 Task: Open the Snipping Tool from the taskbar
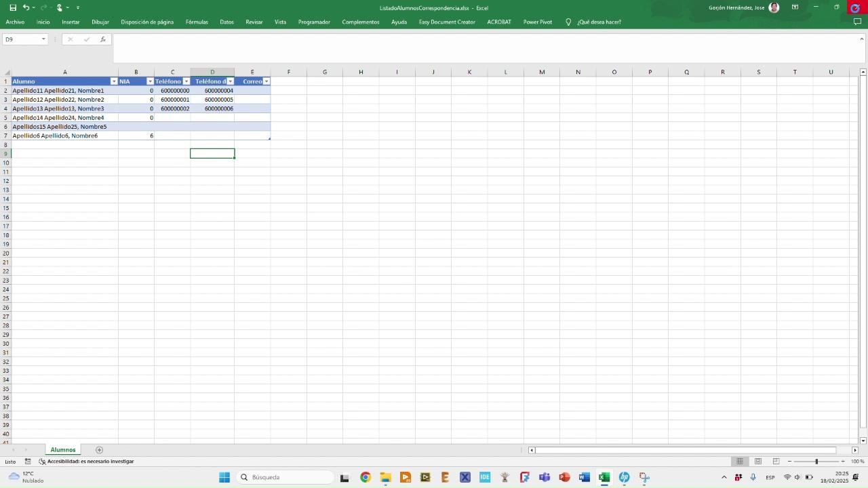coord(644,477)
